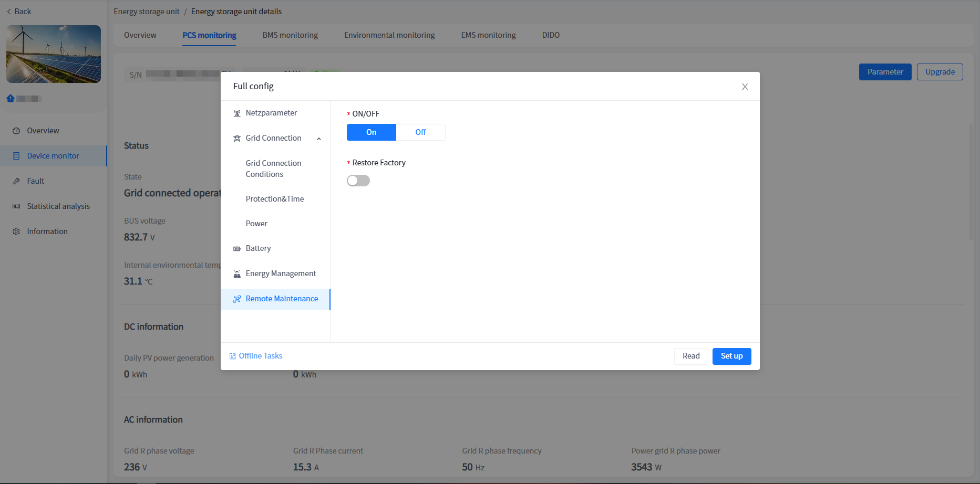This screenshot has height=484, width=980.
Task: Enable the Restore Factory switch
Action: click(x=358, y=181)
